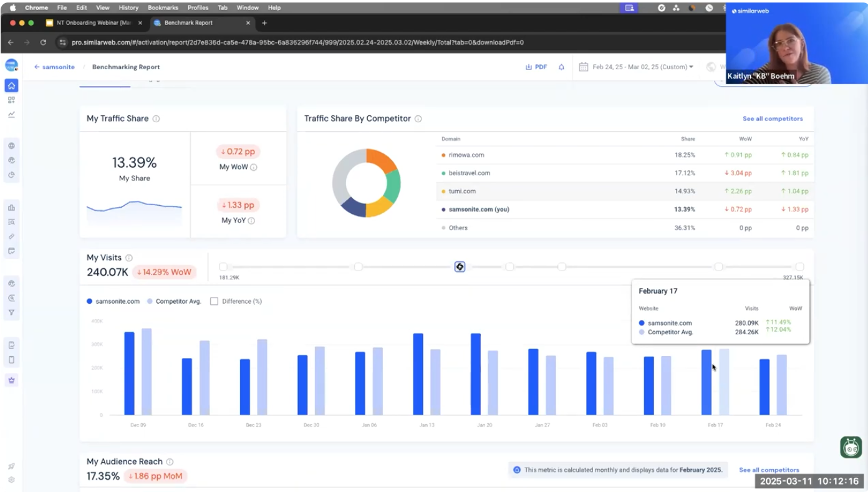
Task: Click the Similarweb logo in sidebar
Action: click(11, 65)
